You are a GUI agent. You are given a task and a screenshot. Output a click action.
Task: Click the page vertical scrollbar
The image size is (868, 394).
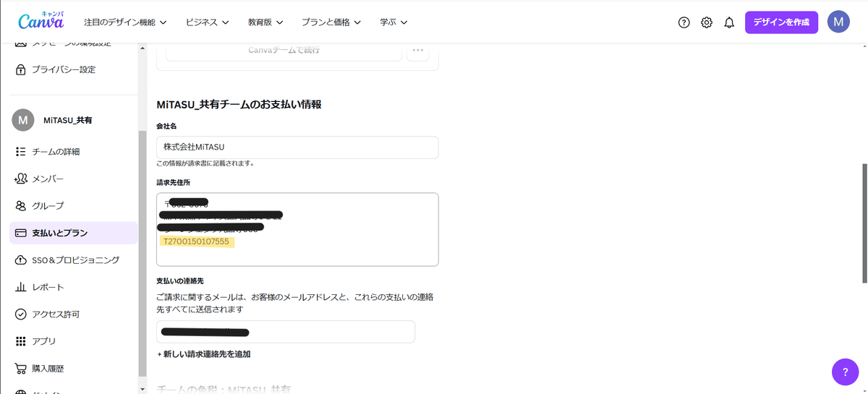pyautogui.click(x=864, y=223)
